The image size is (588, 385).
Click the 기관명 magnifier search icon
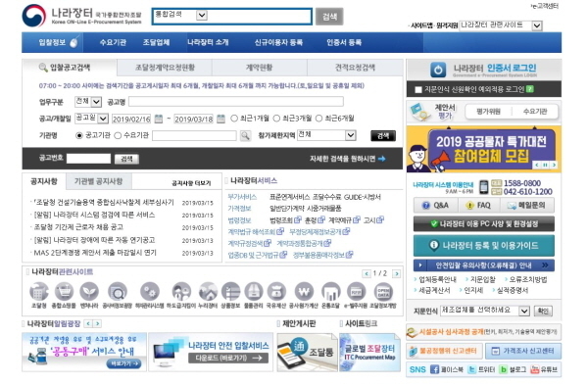[245, 136]
